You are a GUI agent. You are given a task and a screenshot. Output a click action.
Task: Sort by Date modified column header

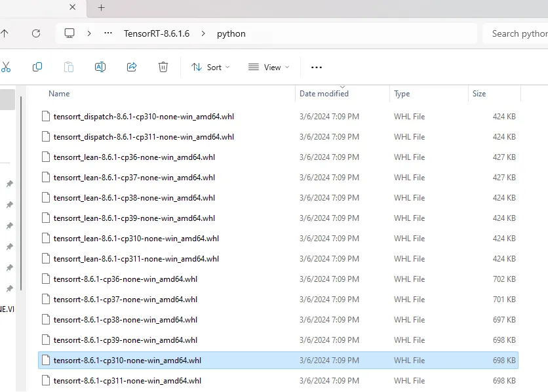click(324, 94)
